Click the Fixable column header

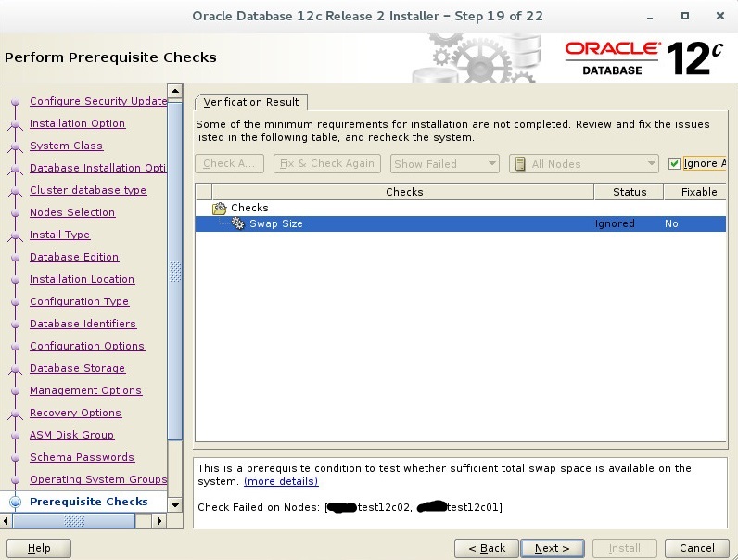695,192
